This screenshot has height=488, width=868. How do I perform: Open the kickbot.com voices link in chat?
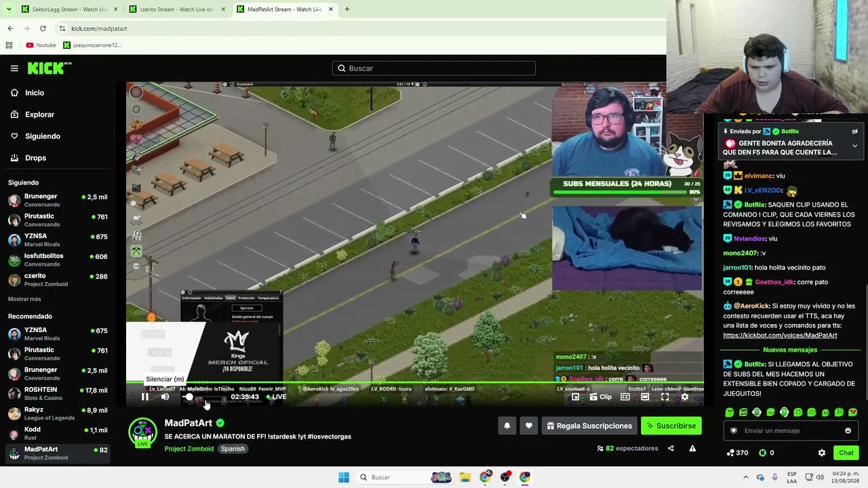click(x=780, y=335)
